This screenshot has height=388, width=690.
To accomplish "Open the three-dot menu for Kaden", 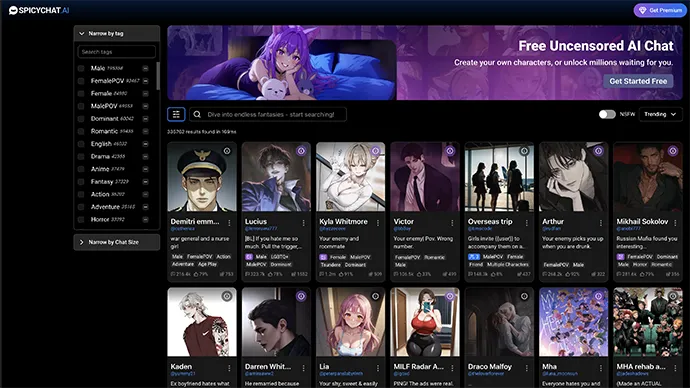I will click(229, 368).
